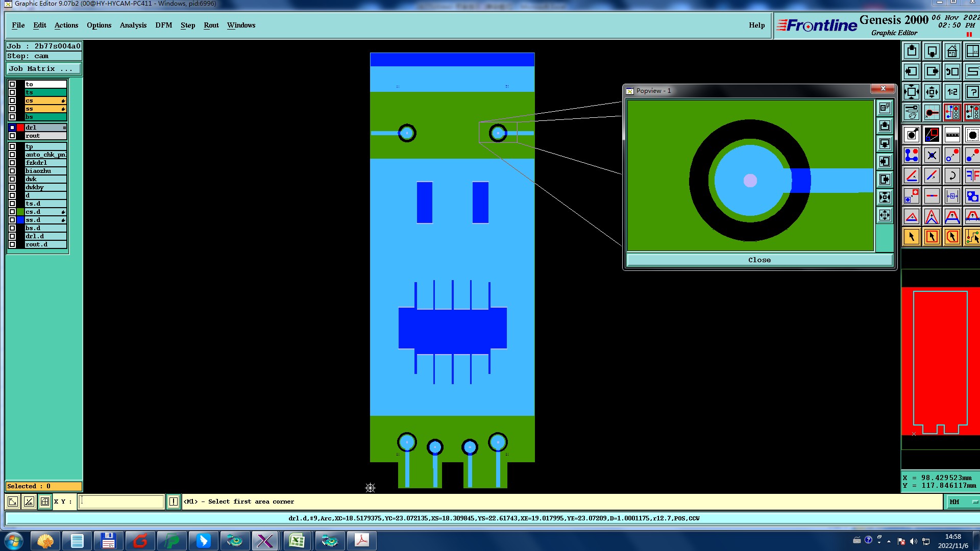
Task: Click the X Y coordinate input field
Action: pos(121,502)
